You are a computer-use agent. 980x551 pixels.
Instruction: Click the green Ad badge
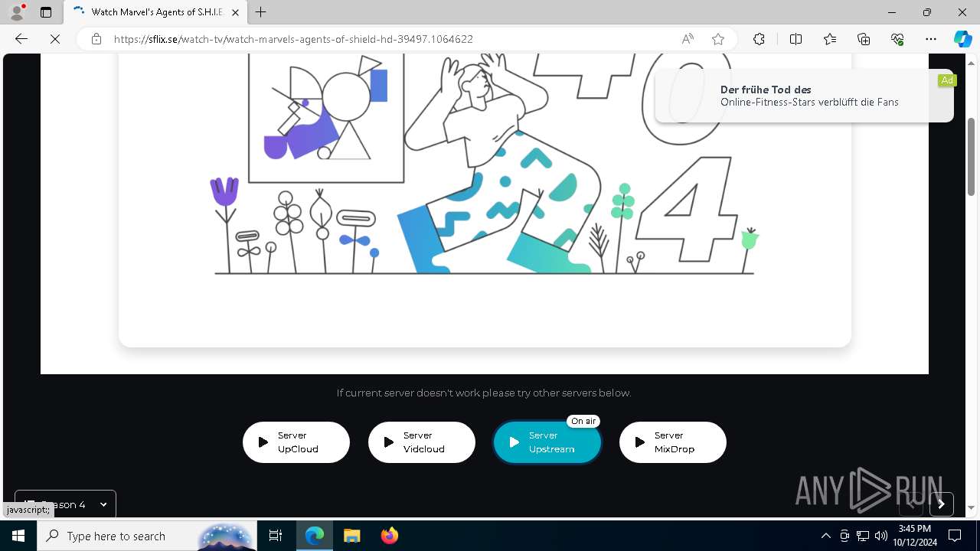[x=947, y=80]
